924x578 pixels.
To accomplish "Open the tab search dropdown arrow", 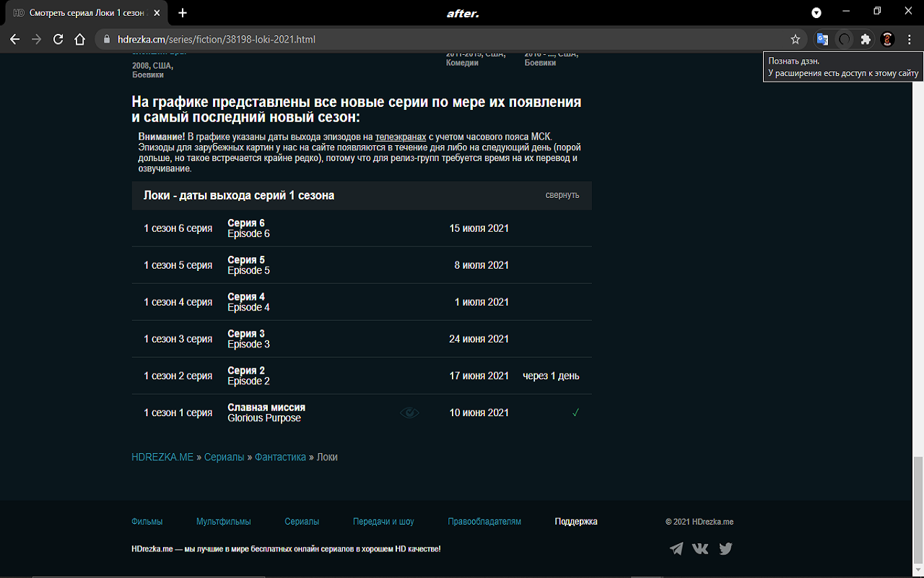I will click(816, 13).
